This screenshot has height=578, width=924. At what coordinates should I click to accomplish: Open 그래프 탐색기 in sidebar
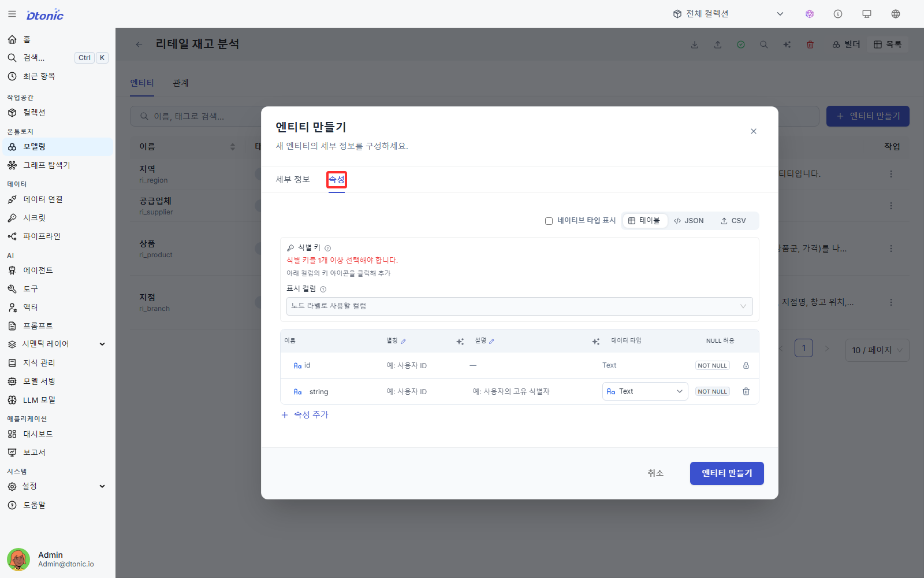(x=57, y=165)
